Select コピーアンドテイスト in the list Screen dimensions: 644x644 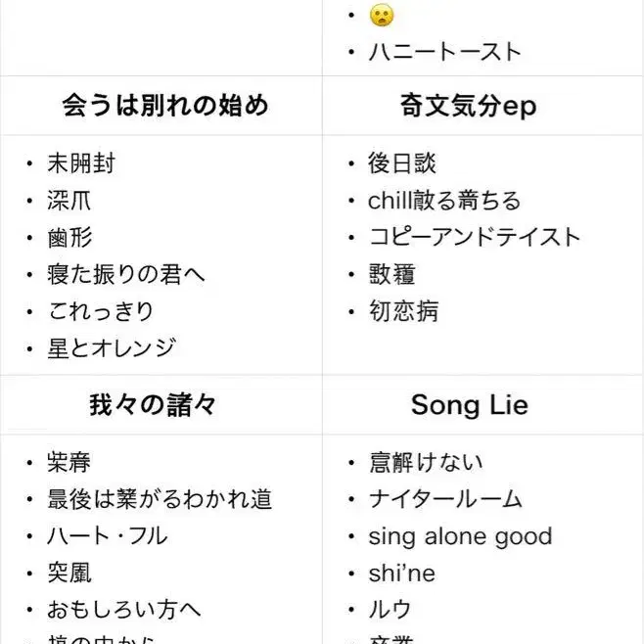tap(475, 237)
